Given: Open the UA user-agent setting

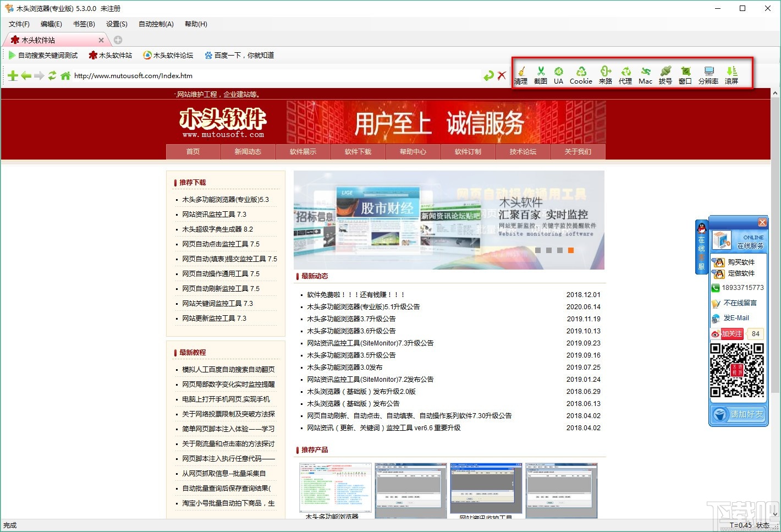Looking at the screenshot, I should [x=558, y=75].
